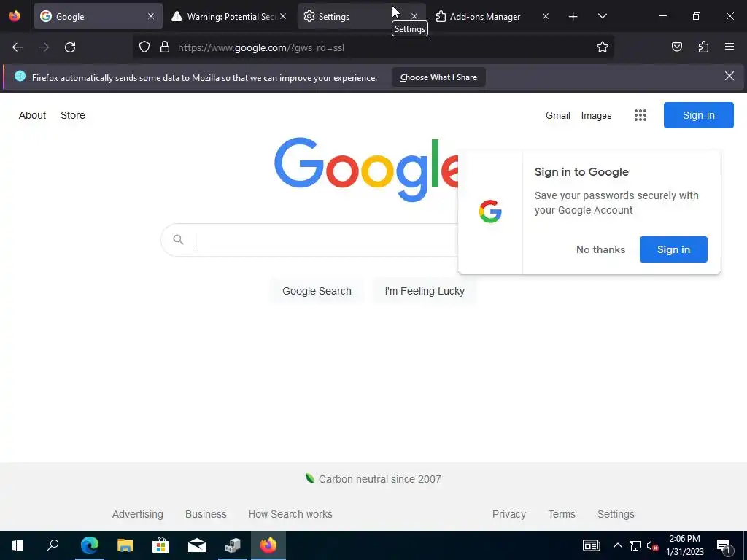The height and width of the screenshot is (560, 747).
Task: Bookmark this page with the star
Action: (602, 47)
